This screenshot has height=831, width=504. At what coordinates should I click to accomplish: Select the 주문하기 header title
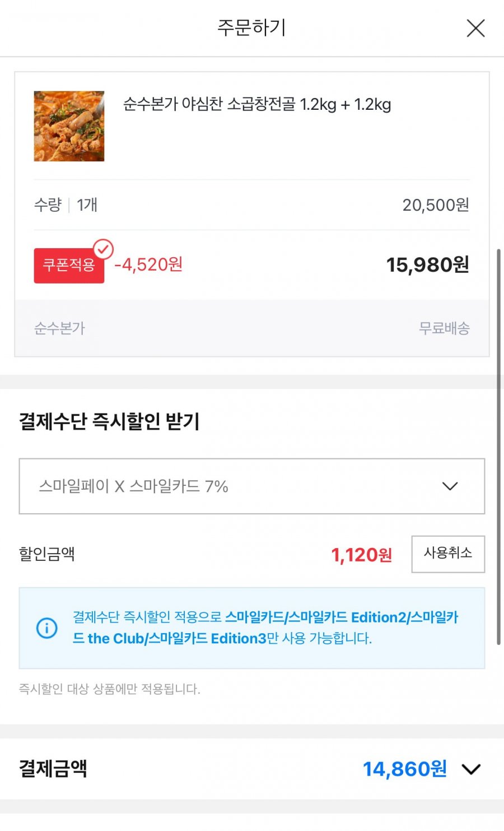pos(252,27)
